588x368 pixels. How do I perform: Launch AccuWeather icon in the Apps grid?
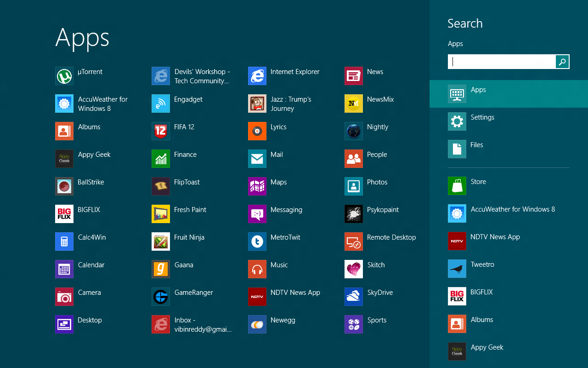(x=64, y=103)
